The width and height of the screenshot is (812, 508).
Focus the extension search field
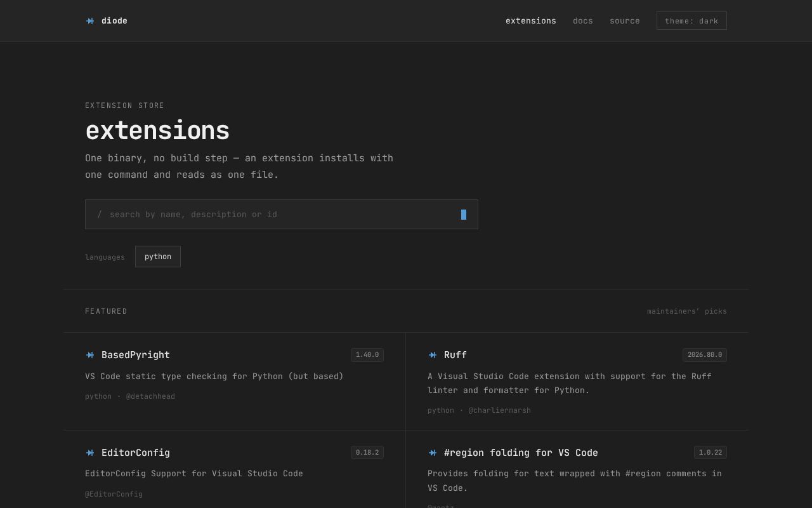pyautogui.click(x=282, y=215)
